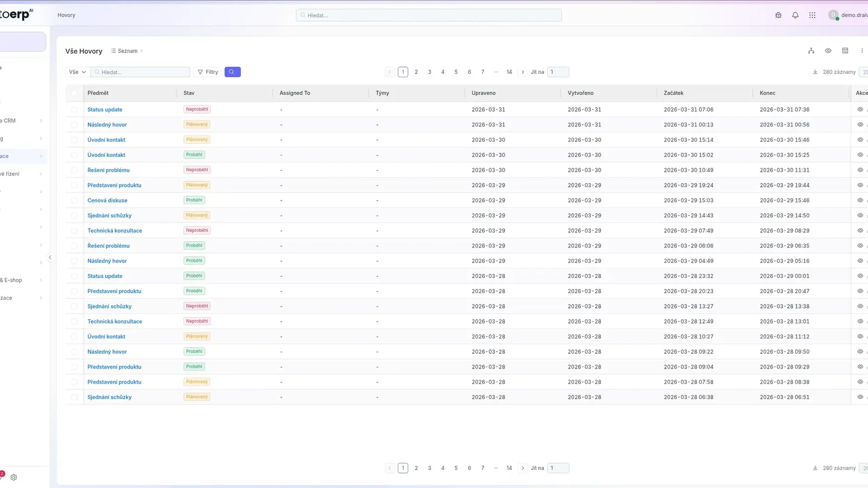Click the eye icon of the last Sjednání schůzky row
The height and width of the screenshot is (488, 868).
point(860,397)
